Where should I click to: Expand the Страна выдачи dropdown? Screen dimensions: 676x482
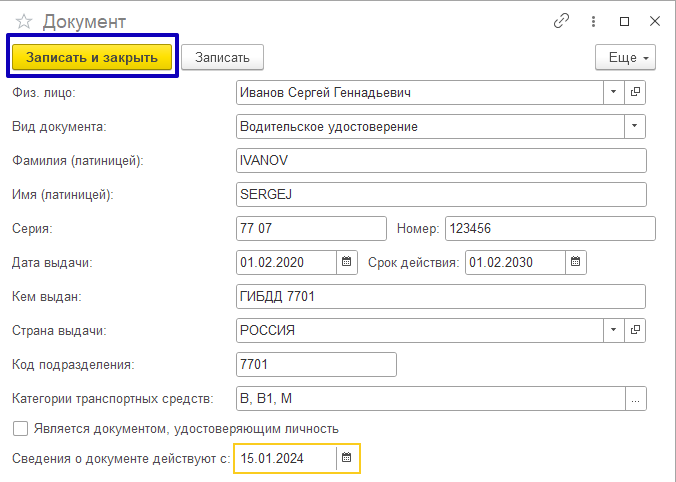(x=613, y=330)
